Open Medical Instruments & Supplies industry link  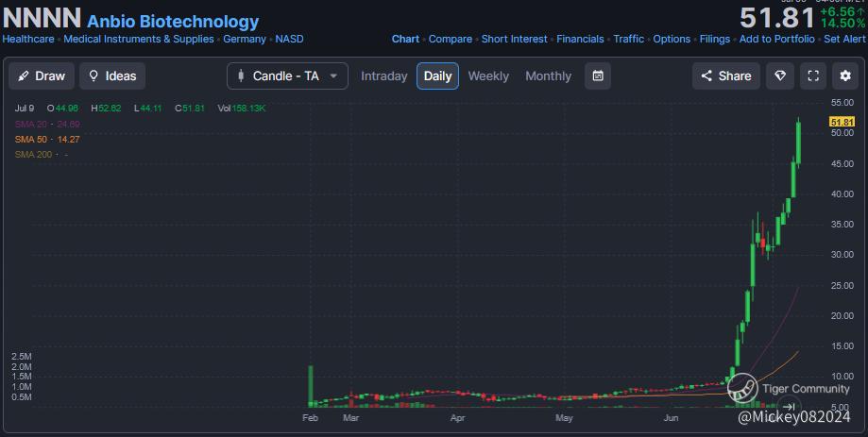139,39
